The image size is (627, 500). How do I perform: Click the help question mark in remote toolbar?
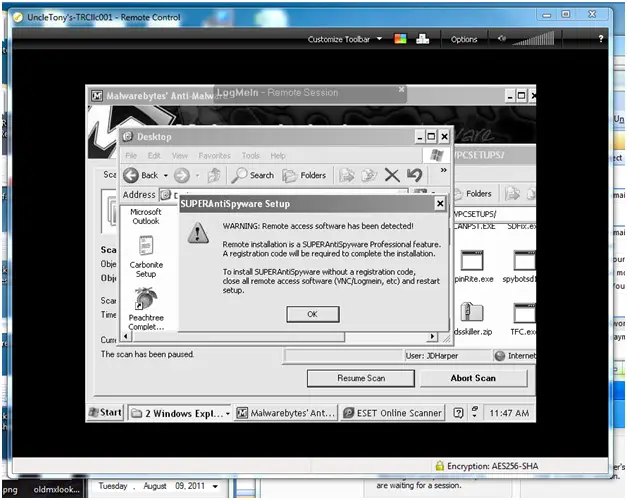point(600,39)
